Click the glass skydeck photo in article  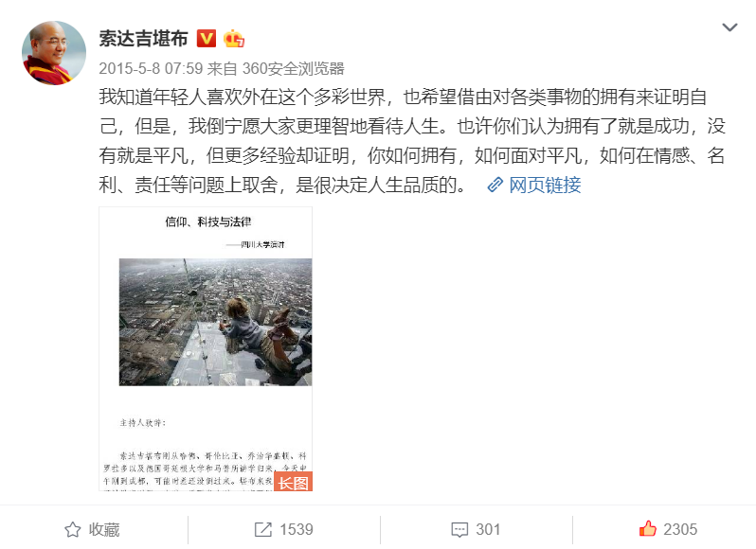pyautogui.click(x=215, y=322)
